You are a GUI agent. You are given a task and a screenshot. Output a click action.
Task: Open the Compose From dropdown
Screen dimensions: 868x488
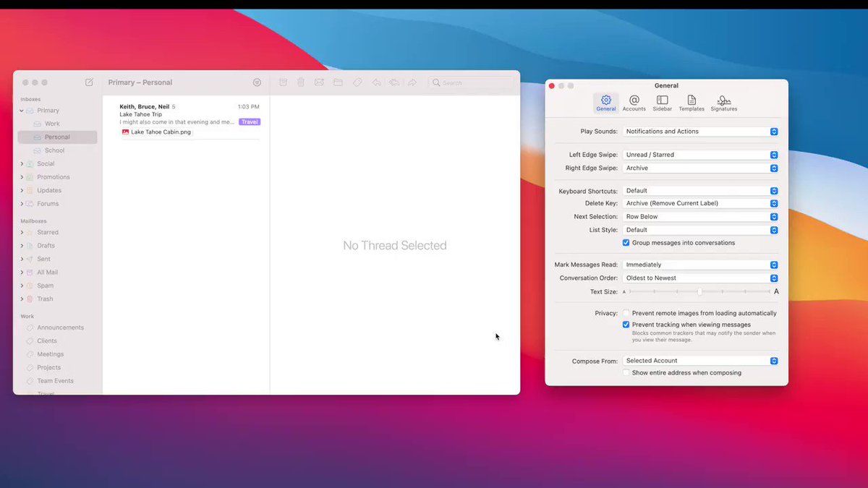(x=701, y=361)
